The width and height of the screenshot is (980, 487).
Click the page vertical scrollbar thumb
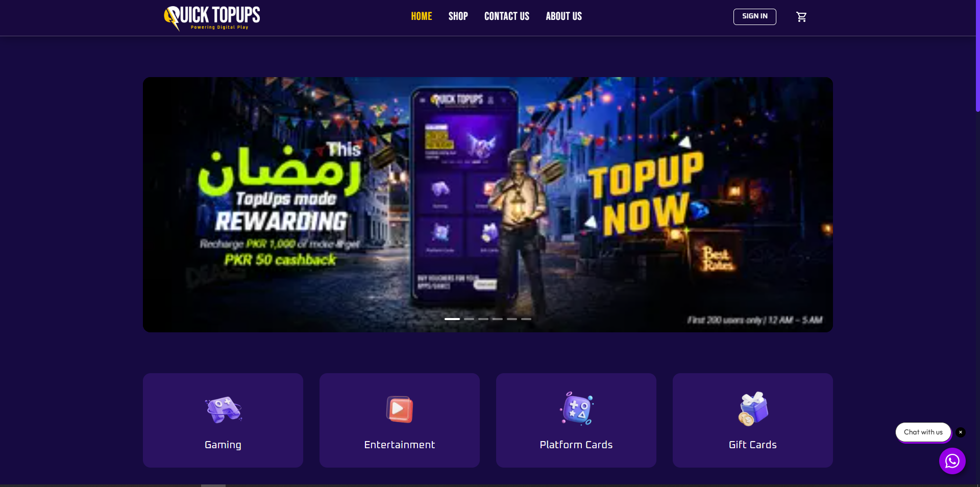coord(977,56)
